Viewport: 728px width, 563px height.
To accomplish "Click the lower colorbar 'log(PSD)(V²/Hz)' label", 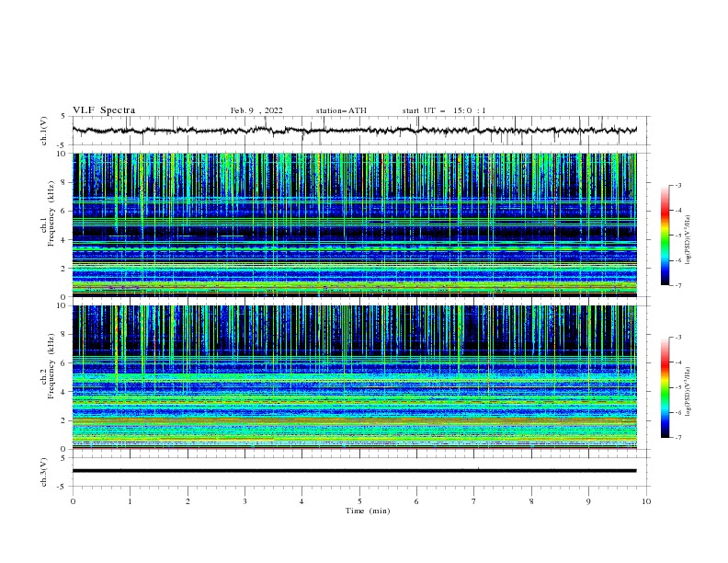I will click(x=688, y=392).
